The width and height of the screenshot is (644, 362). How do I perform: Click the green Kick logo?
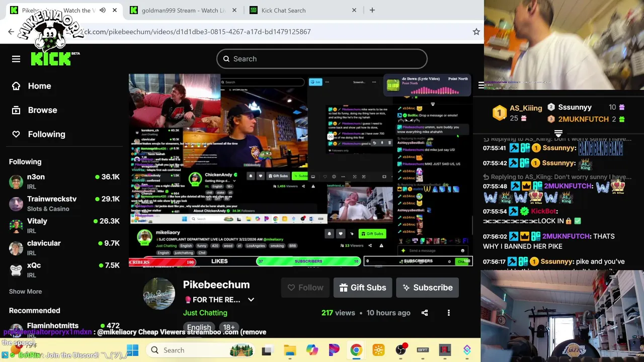click(51, 59)
